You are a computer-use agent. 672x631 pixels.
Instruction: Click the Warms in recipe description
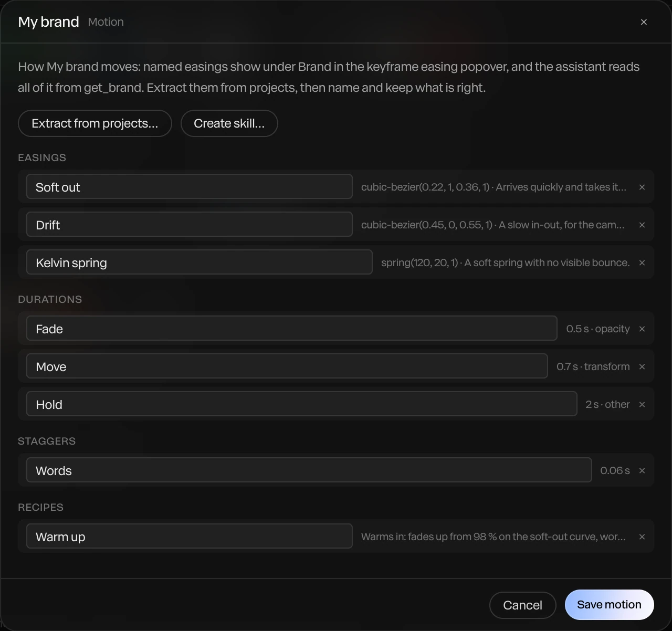pos(493,537)
